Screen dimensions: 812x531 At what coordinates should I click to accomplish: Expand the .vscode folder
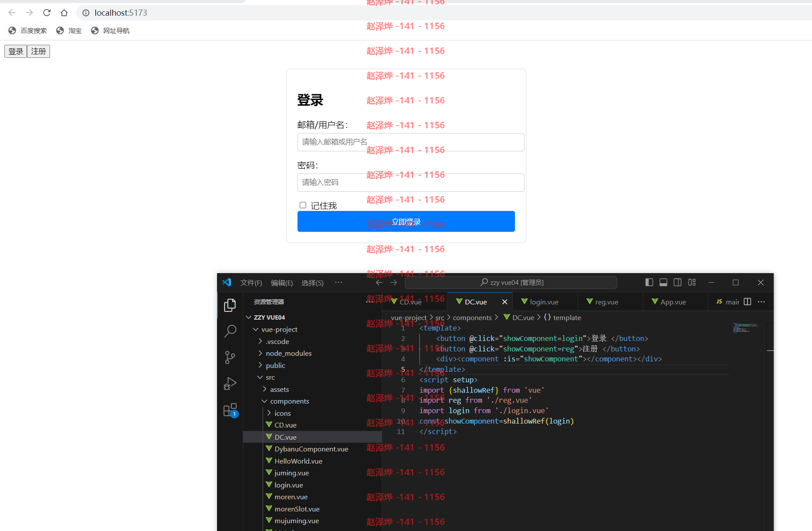click(x=260, y=341)
